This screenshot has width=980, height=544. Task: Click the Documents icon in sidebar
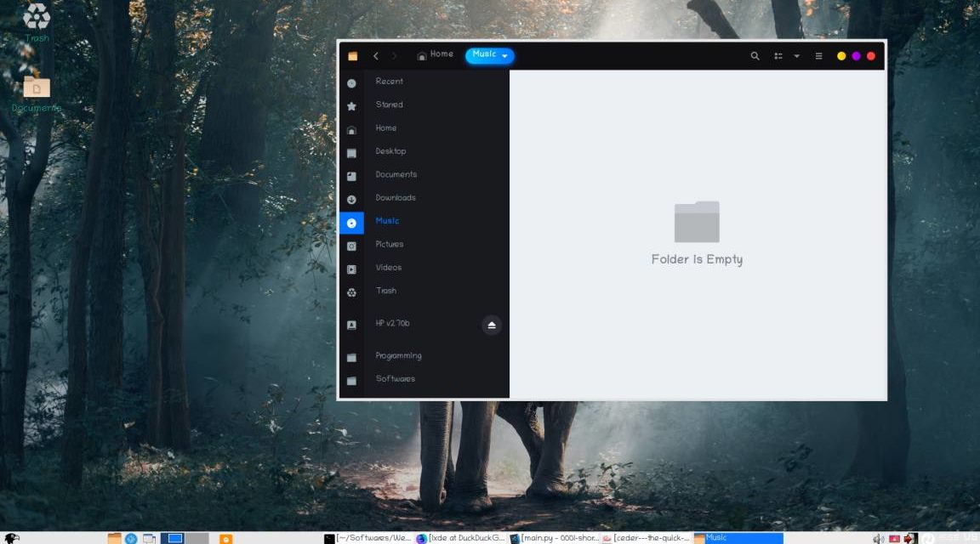(351, 176)
